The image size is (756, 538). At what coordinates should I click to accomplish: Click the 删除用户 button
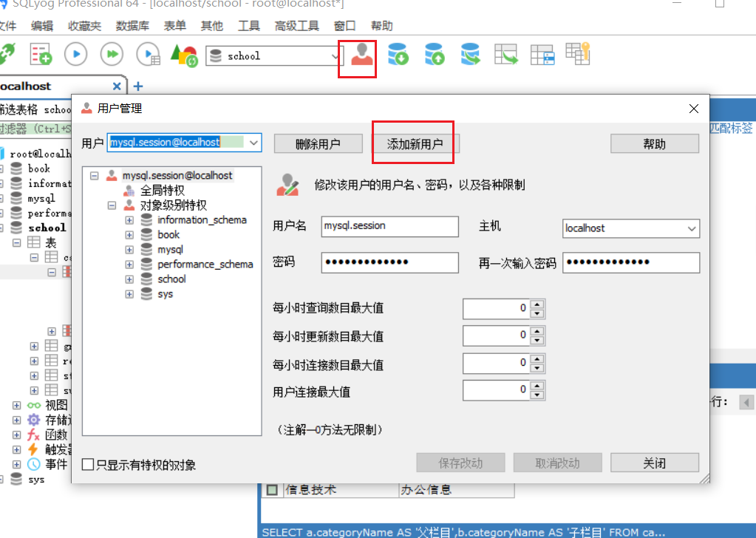[x=318, y=144]
